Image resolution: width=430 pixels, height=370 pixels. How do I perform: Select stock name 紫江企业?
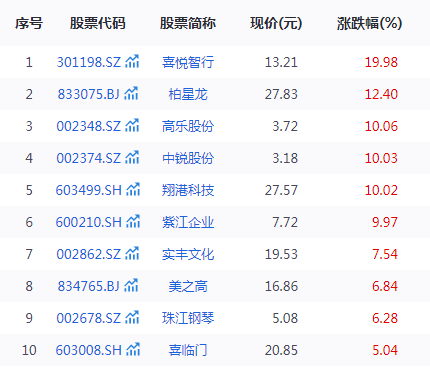click(x=188, y=222)
